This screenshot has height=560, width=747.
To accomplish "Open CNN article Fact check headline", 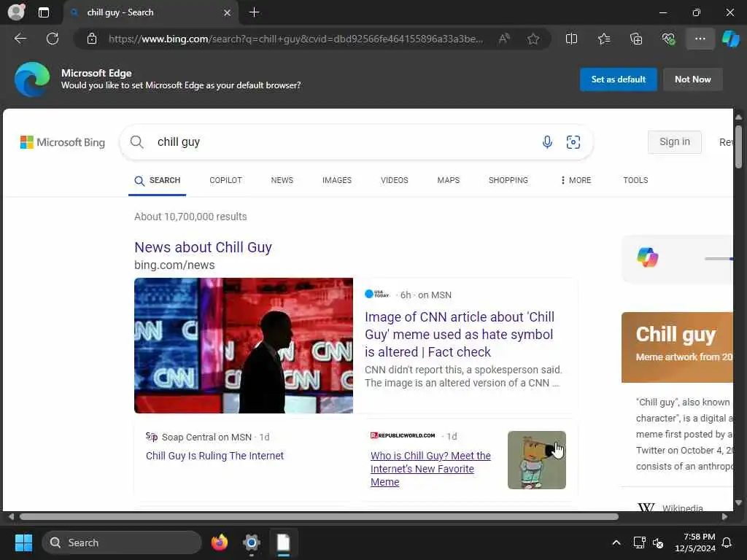I will [460, 334].
